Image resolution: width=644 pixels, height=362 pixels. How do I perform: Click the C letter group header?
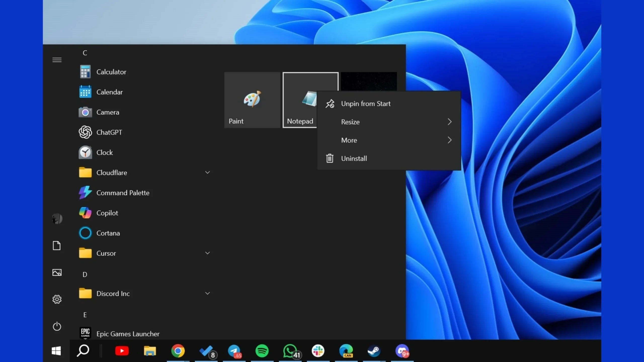pyautogui.click(x=85, y=53)
